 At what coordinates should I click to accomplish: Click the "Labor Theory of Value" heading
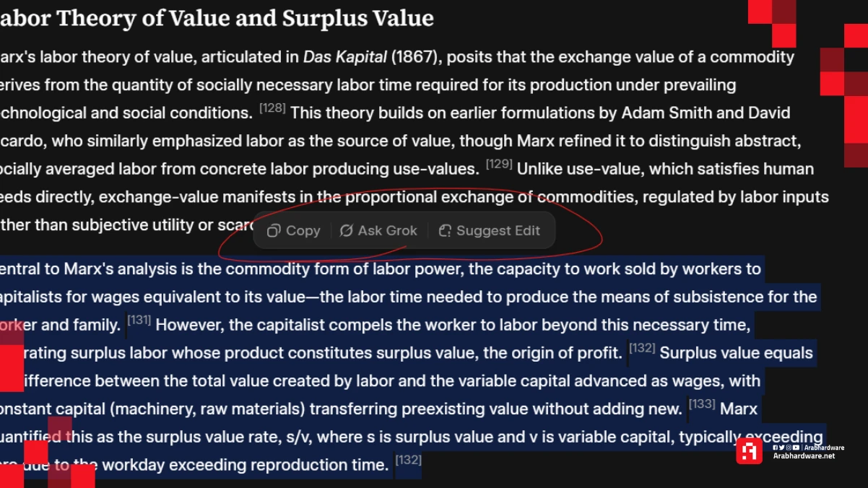pos(217,18)
